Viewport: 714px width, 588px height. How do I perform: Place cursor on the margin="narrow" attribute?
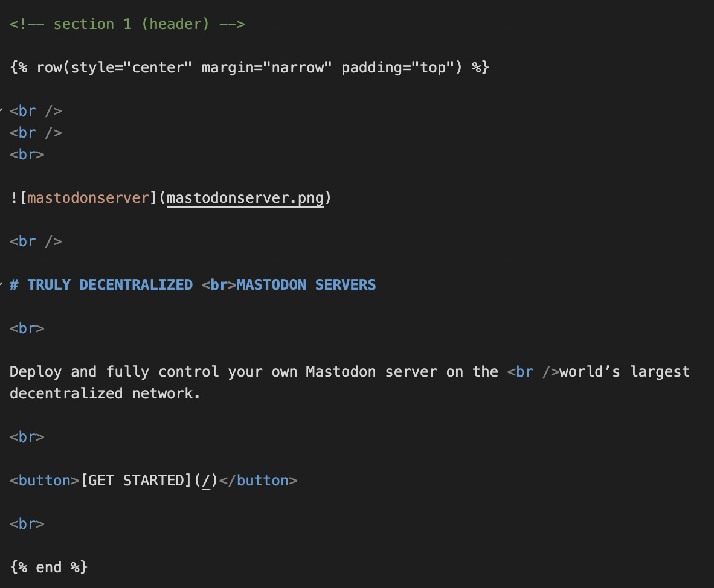(x=266, y=68)
